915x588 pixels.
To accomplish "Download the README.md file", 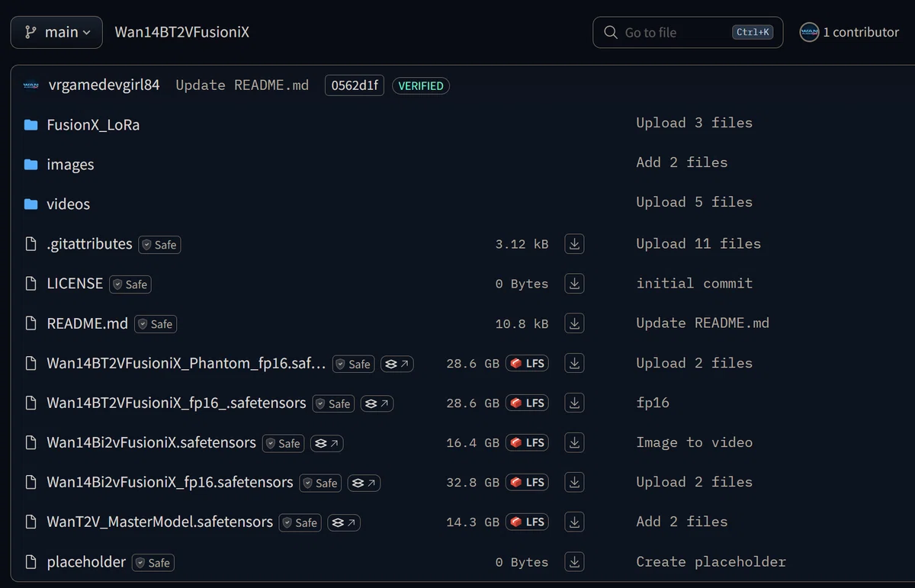I will (x=574, y=323).
